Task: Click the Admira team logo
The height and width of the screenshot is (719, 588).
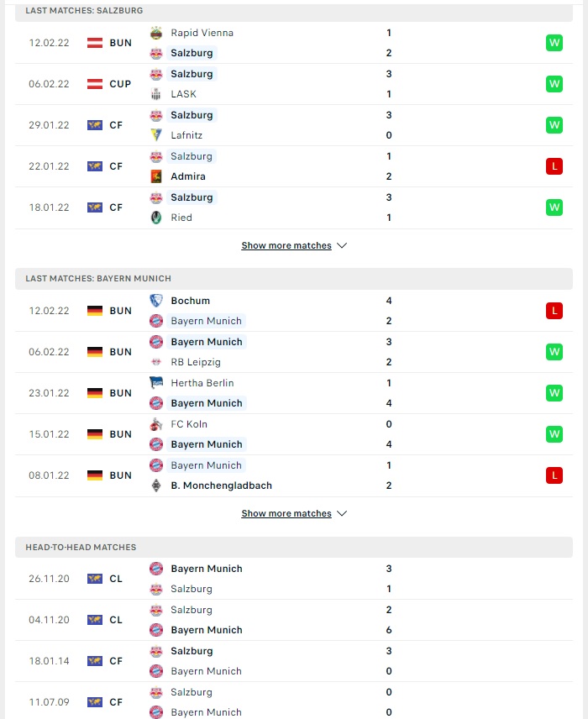Action: (x=156, y=176)
